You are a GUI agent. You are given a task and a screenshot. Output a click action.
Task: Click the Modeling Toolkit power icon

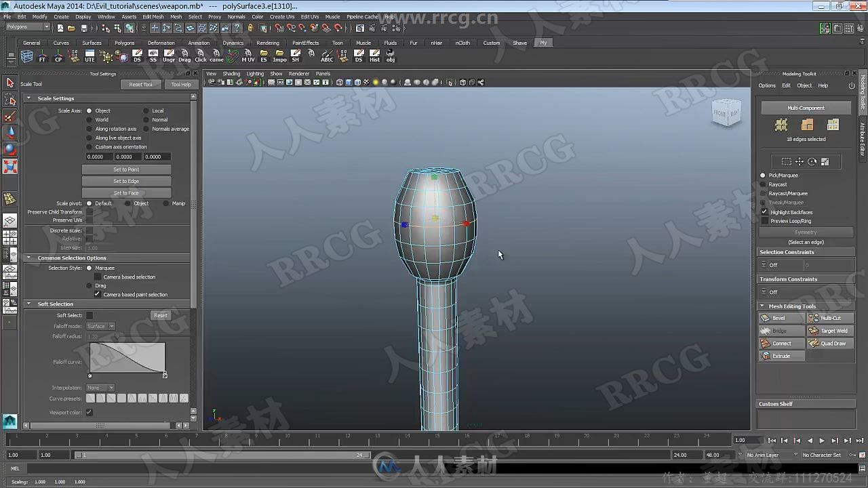pos(852,85)
